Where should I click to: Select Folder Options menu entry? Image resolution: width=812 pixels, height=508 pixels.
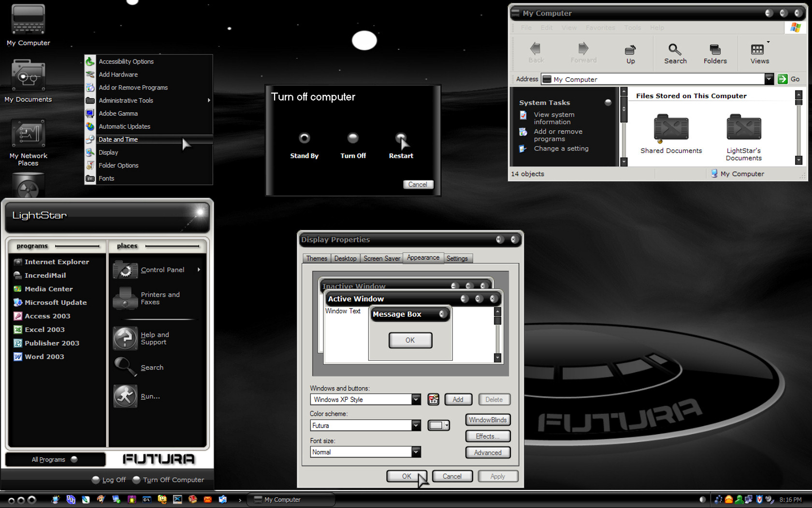pos(149,165)
